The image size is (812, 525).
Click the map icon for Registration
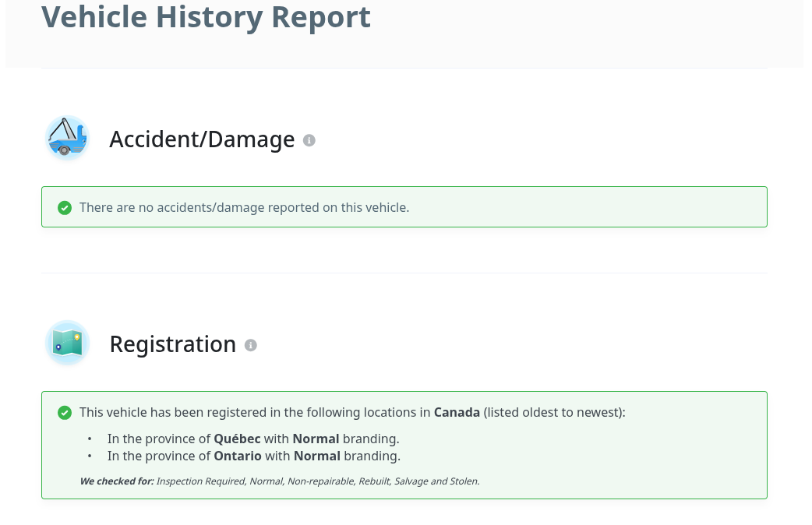tap(67, 344)
